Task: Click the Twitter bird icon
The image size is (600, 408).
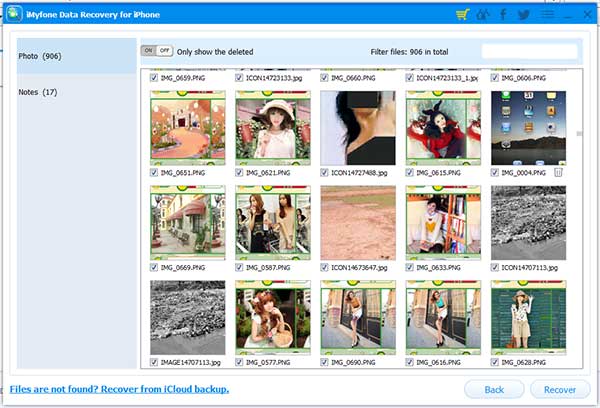Action: tap(523, 15)
